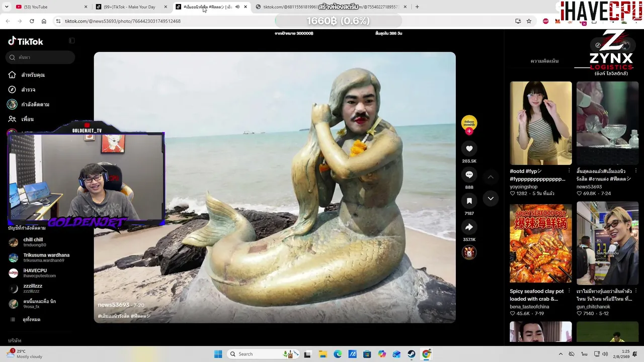Open the gun_chitchanok video thumbnail

tap(607, 243)
